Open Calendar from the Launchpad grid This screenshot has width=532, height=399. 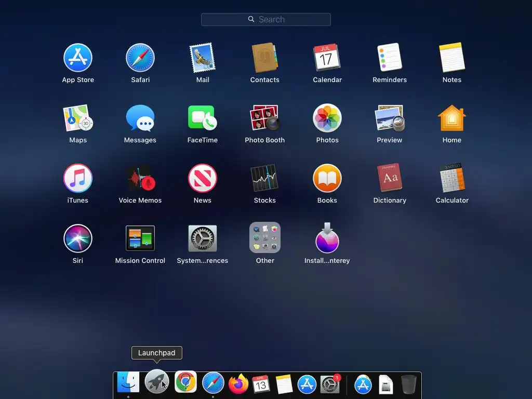coord(327,57)
